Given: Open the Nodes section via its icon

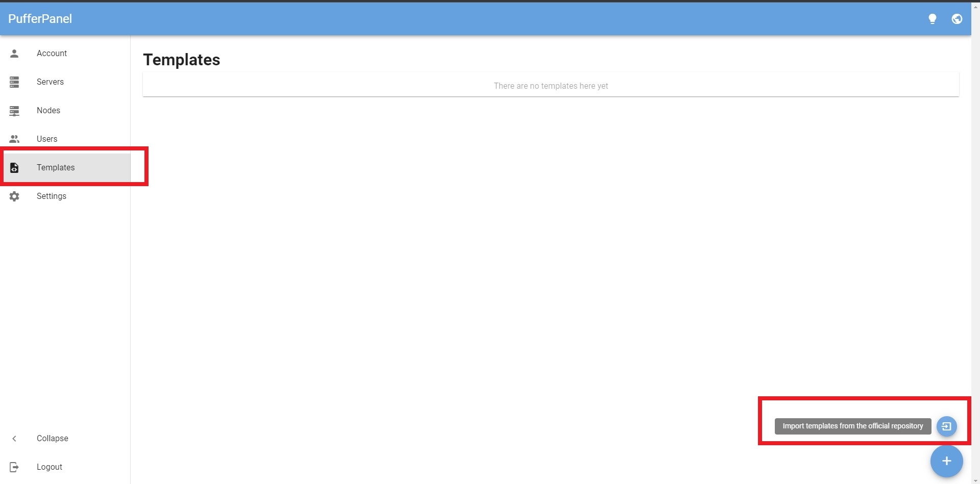Looking at the screenshot, I should [x=14, y=110].
